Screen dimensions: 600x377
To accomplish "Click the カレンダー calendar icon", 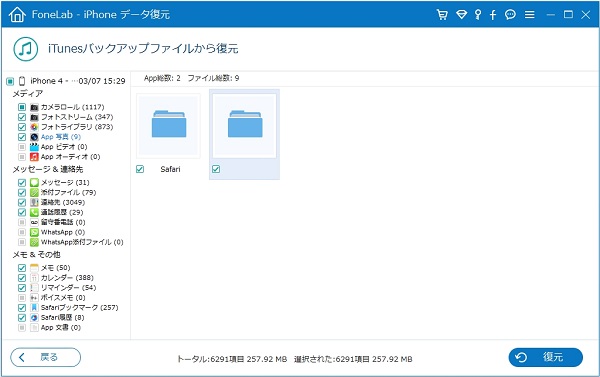I will click(34, 278).
